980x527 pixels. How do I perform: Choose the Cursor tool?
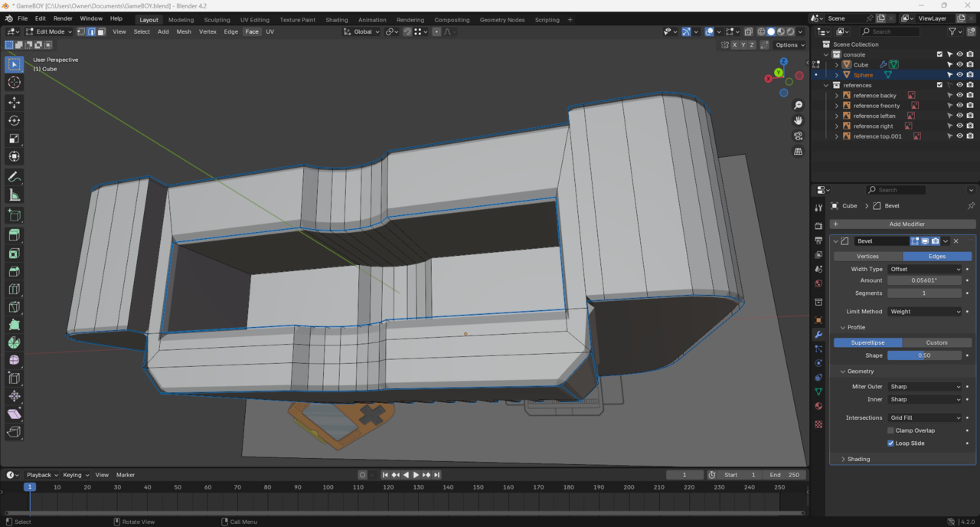[x=14, y=83]
